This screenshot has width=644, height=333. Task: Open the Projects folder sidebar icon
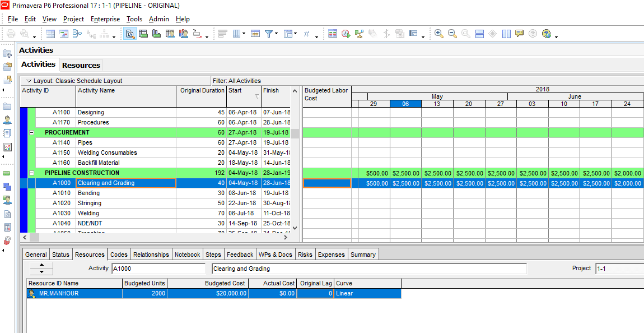tap(7, 107)
